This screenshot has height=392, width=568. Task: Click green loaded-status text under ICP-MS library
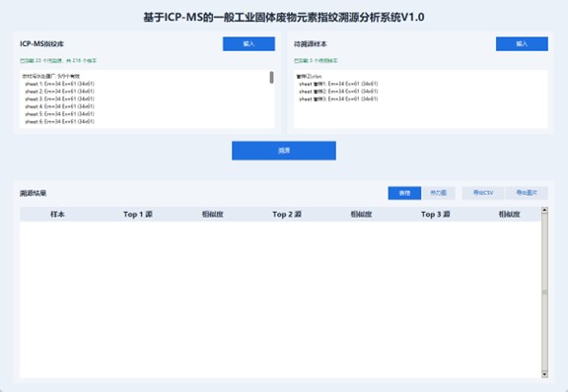[x=58, y=60]
